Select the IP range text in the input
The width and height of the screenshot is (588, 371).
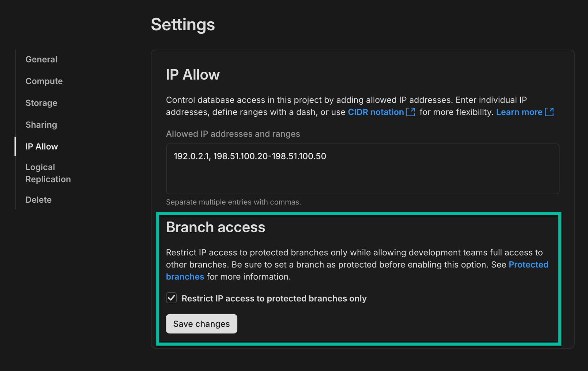coord(250,156)
